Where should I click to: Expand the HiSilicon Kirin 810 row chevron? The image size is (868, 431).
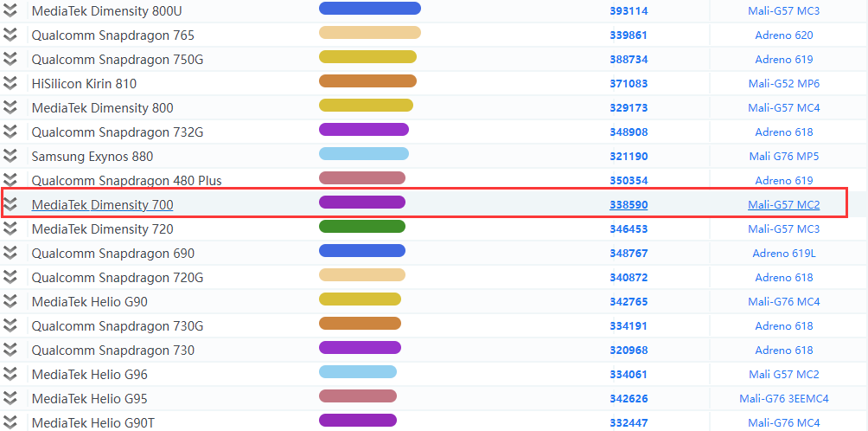pyautogui.click(x=10, y=84)
